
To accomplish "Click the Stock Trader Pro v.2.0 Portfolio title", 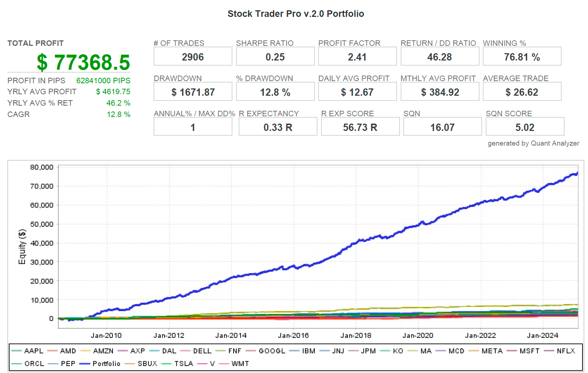I will coord(296,14).
